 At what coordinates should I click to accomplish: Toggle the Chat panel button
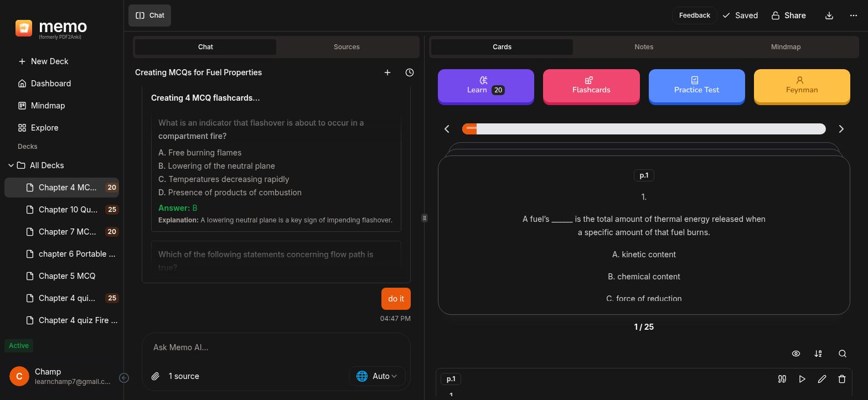click(x=150, y=15)
